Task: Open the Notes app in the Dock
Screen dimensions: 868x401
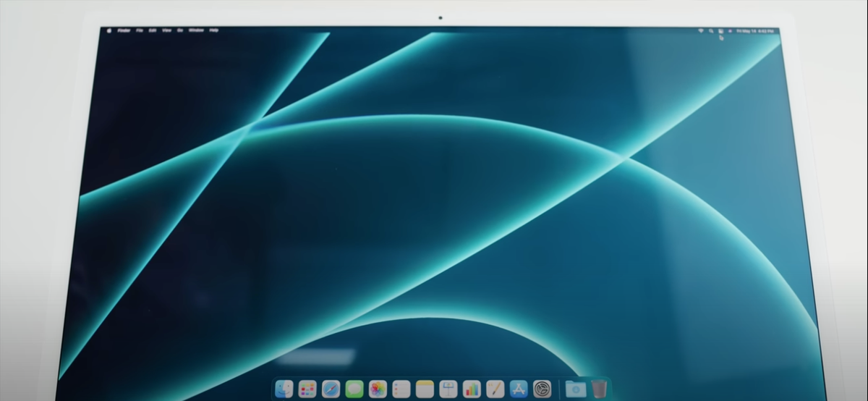Action: point(425,389)
